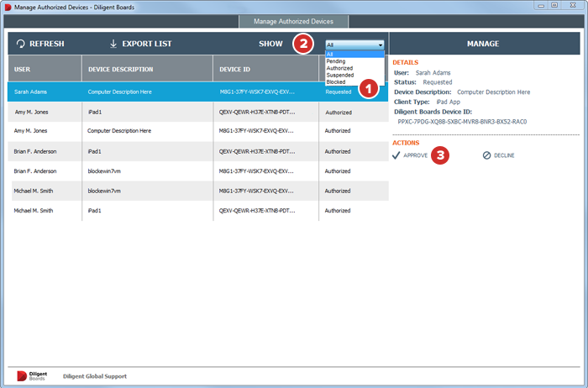This screenshot has height=388, width=588.
Task: Choose 'Blocked' in the Show dropdown list
Action: [x=354, y=81]
